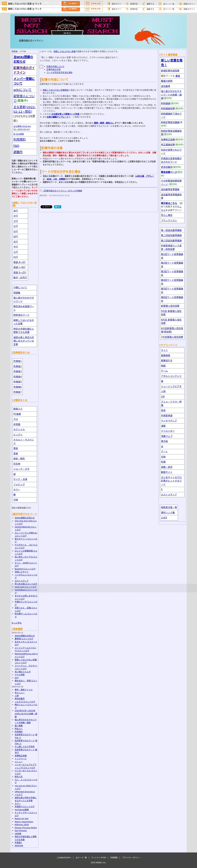Click もっと見る under recent pages

pyautogui.click(x=16, y=623)
